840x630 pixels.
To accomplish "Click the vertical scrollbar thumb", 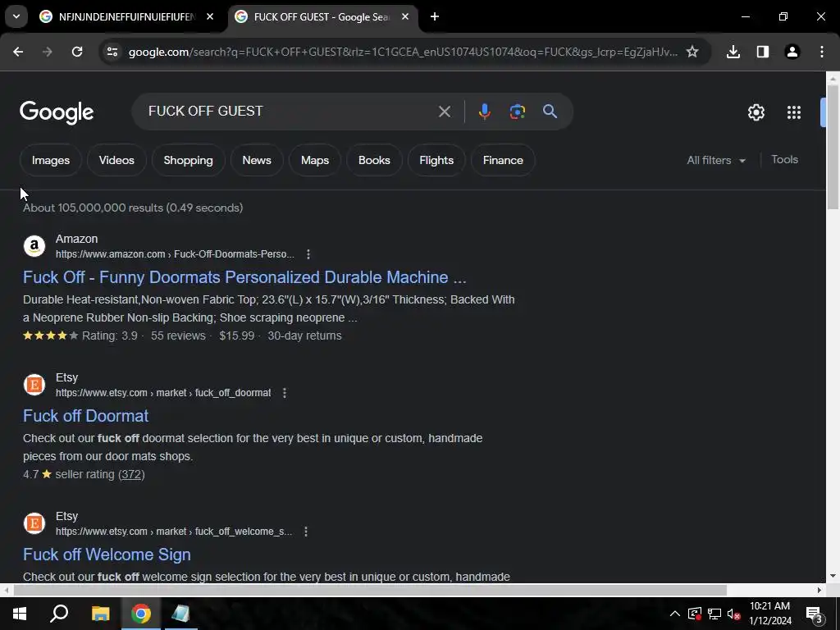I will tap(832, 146).
